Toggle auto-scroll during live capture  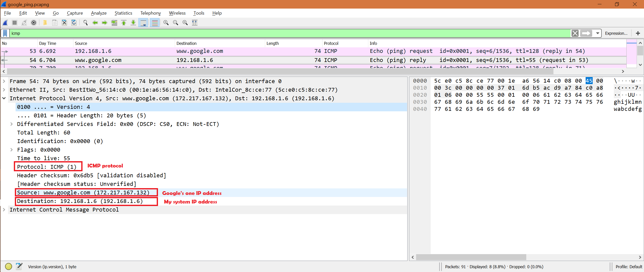tap(143, 23)
